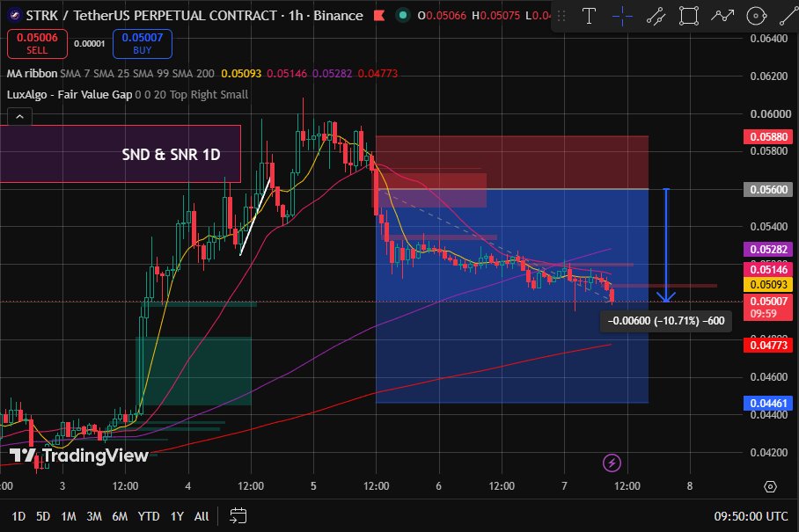Click the 0.05880 stop price label
This screenshot has height=532, width=799.
pos(768,136)
